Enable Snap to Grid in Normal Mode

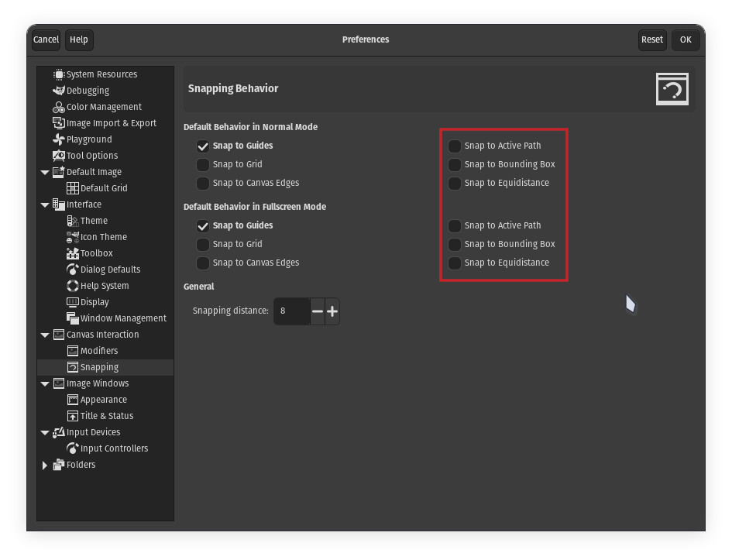coord(202,164)
